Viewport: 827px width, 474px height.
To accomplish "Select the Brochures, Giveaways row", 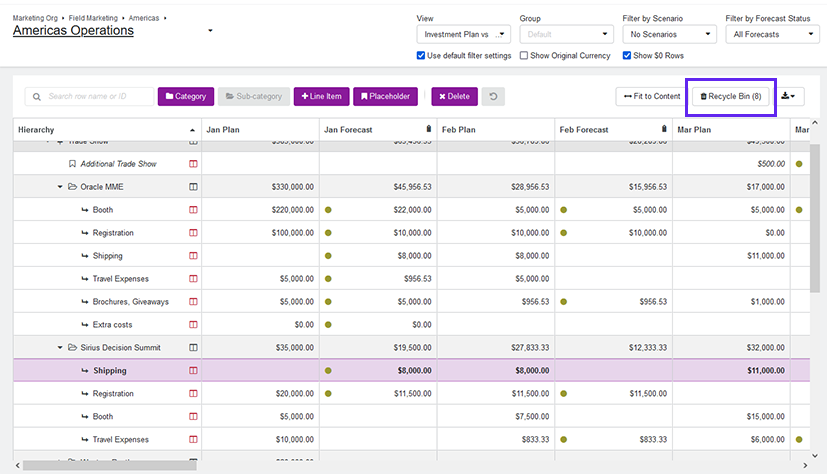I will click(411, 302).
